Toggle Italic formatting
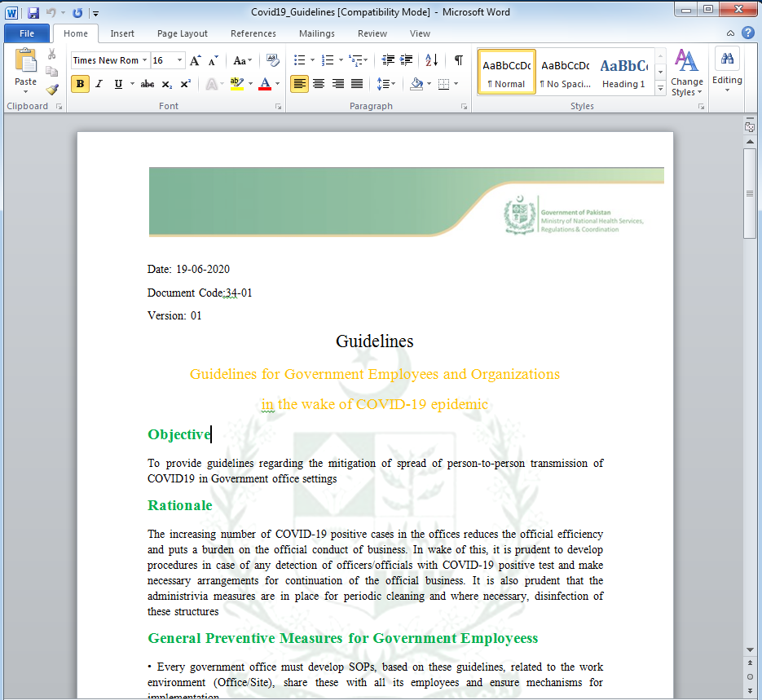This screenshot has height=700, width=762. 99,84
